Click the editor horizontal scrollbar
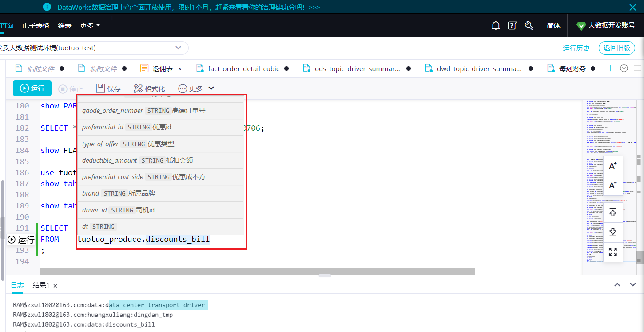This screenshot has height=332, width=644. tap(258, 272)
